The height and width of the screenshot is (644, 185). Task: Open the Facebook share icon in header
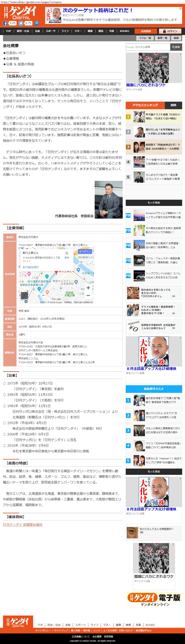point(5,23)
